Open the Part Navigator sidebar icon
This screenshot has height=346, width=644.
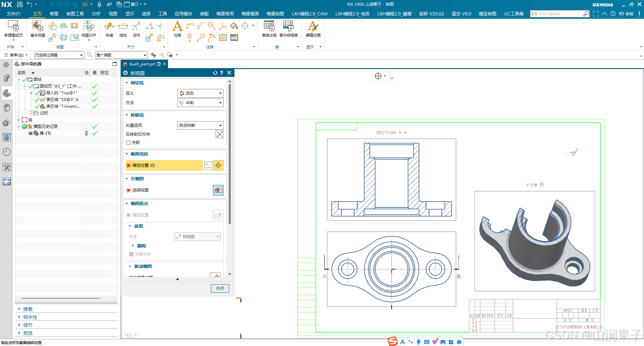(x=6, y=93)
